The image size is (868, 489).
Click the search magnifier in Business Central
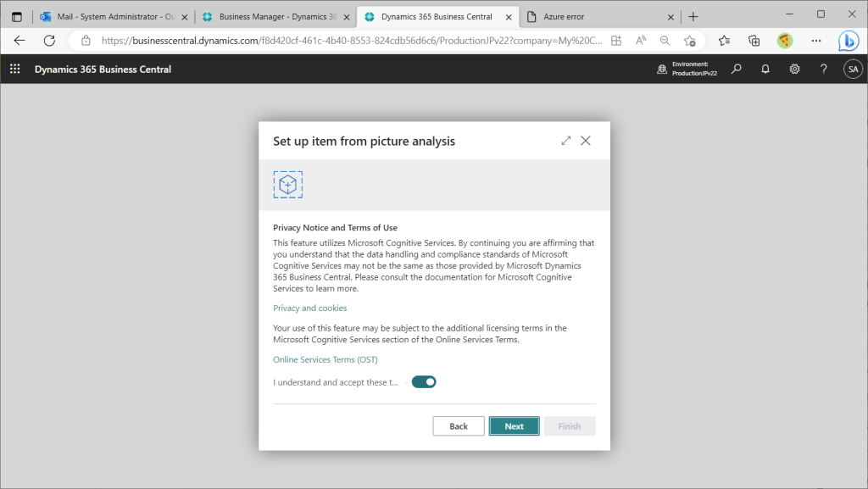tap(737, 69)
